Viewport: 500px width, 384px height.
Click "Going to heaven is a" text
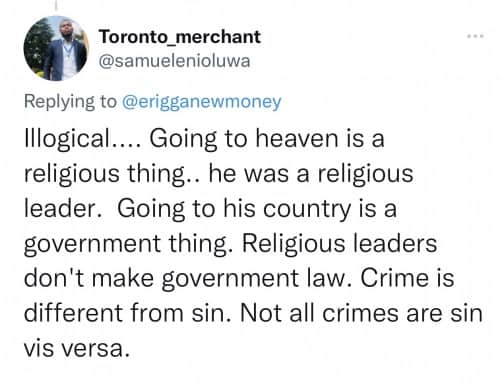tap(267, 139)
